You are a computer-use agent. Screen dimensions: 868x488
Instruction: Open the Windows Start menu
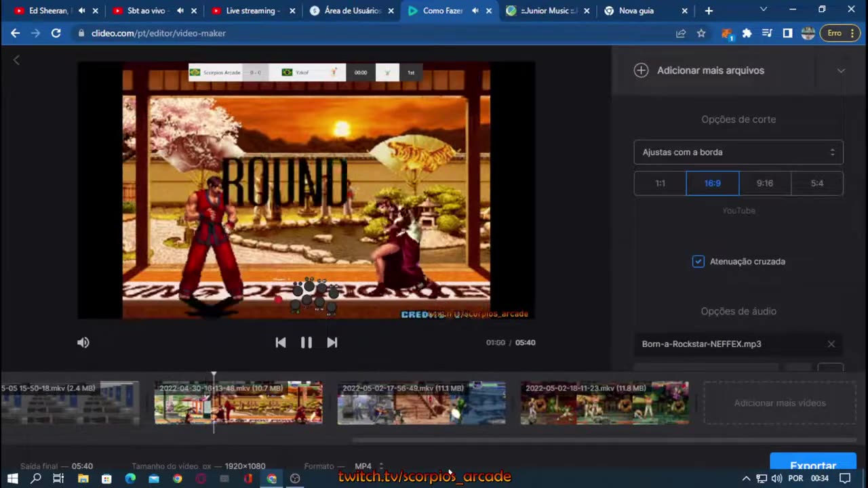12,479
